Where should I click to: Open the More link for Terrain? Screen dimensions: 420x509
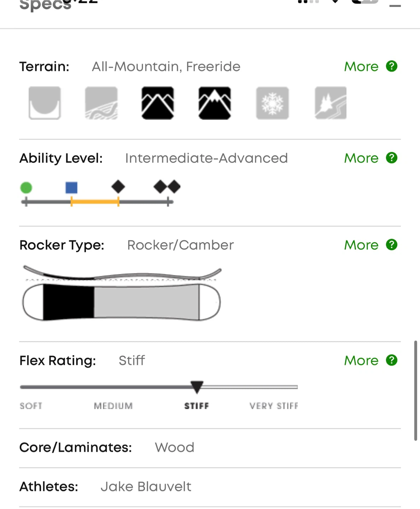pyautogui.click(x=361, y=66)
